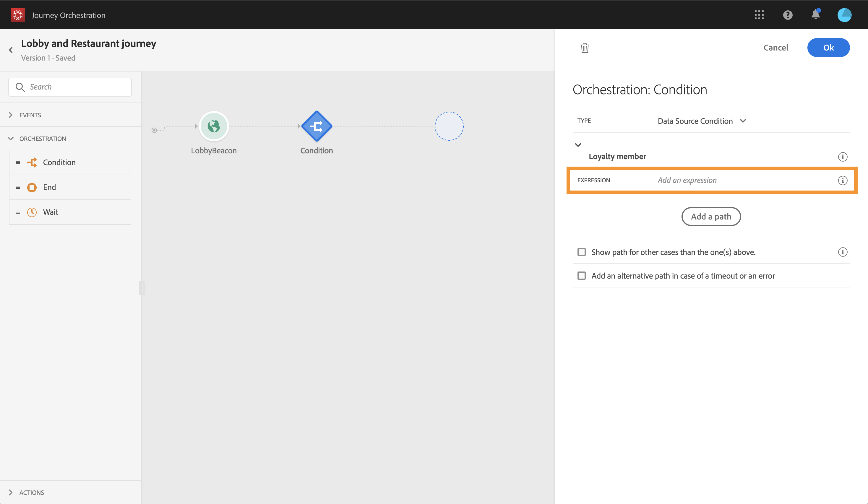Click the back arrow beside journey title
The width and height of the screenshot is (868, 504).
(x=11, y=50)
